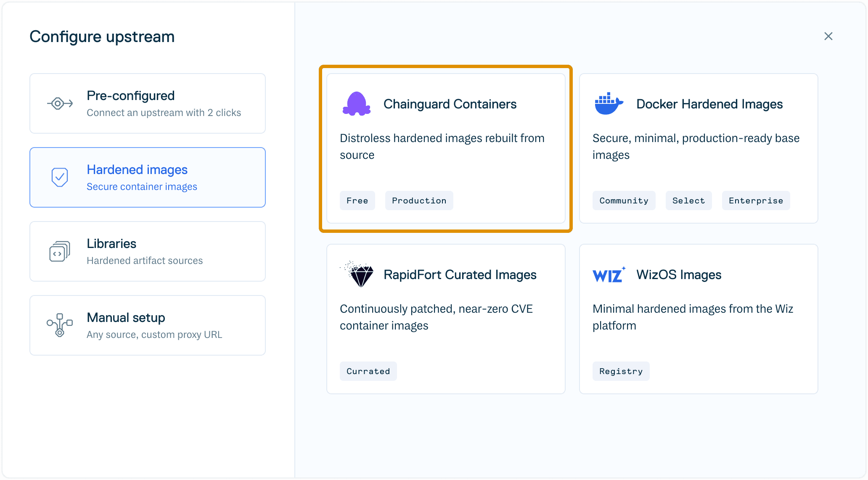Choose the Chainguard Containers card

click(x=446, y=148)
